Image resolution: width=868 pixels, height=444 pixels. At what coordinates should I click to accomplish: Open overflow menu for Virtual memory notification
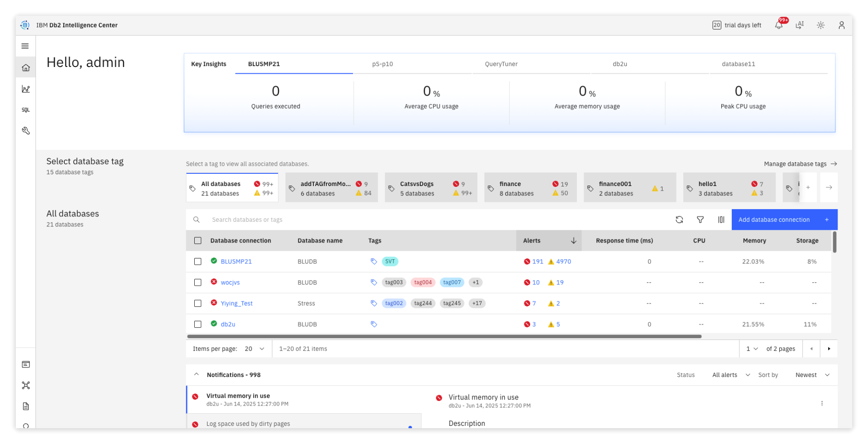(x=822, y=403)
